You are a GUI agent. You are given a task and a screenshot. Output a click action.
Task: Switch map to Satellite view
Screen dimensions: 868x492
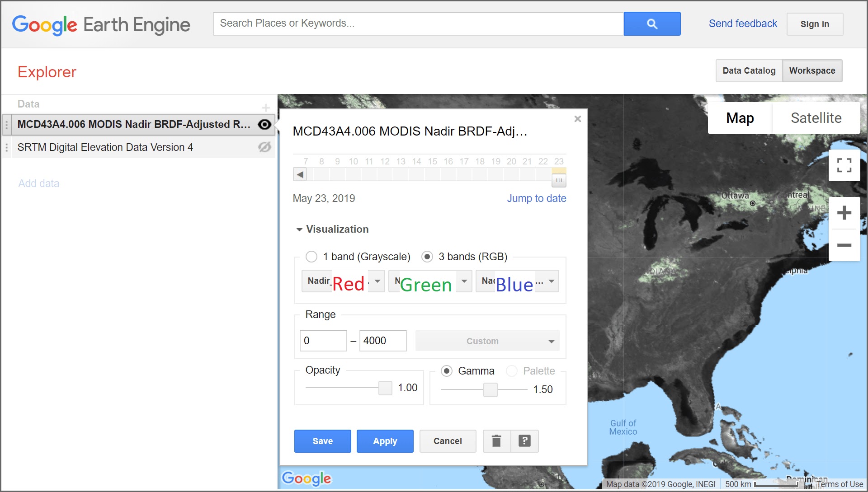pos(816,118)
